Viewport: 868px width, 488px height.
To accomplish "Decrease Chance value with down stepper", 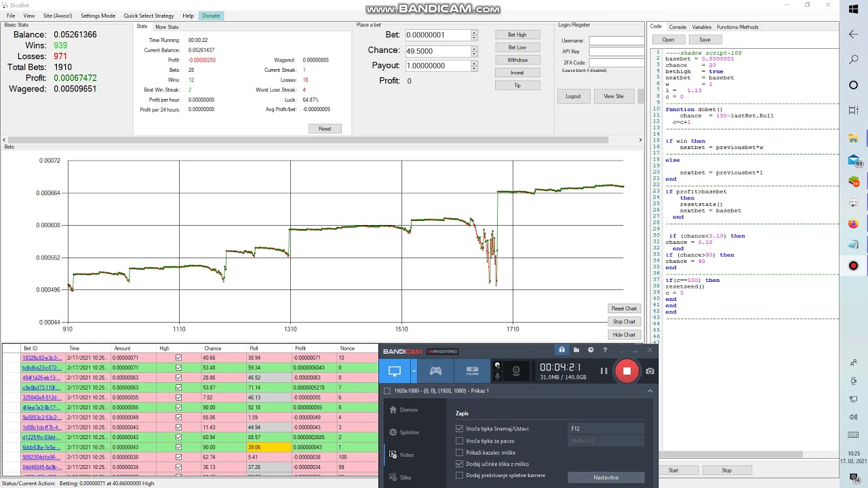I will (473, 53).
